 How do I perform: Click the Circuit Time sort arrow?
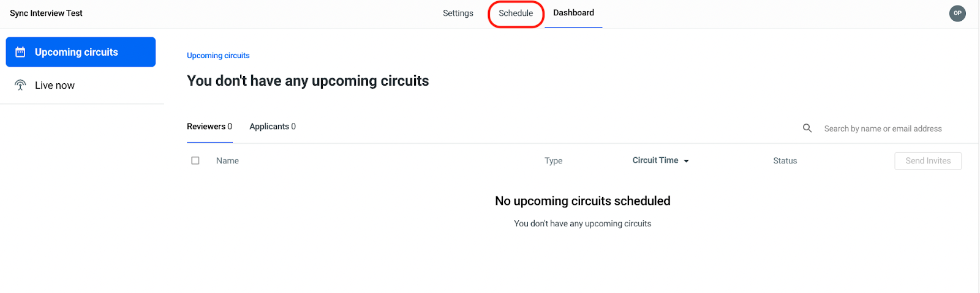click(x=686, y=161)
